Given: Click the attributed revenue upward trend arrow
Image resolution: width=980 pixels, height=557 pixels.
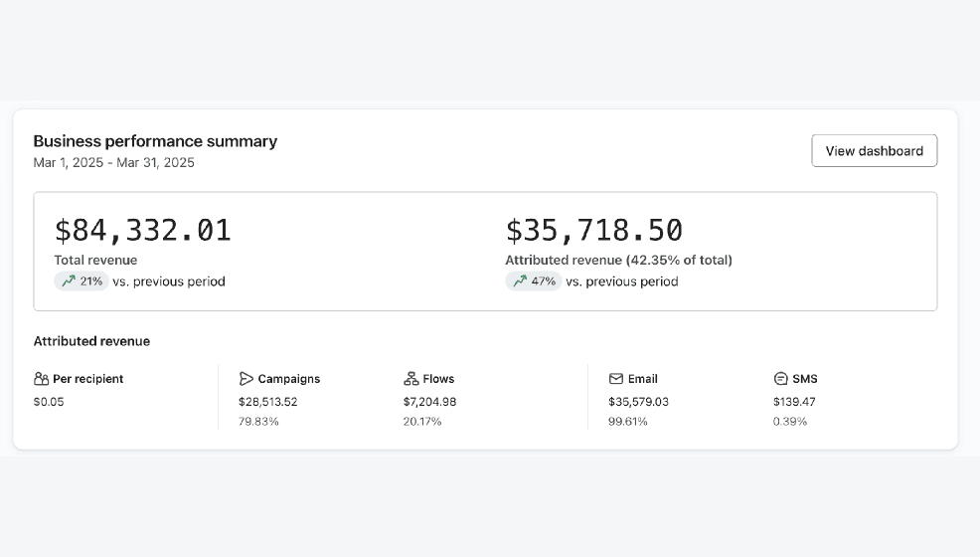Looking at the screenshot, I should click(520, 281).
